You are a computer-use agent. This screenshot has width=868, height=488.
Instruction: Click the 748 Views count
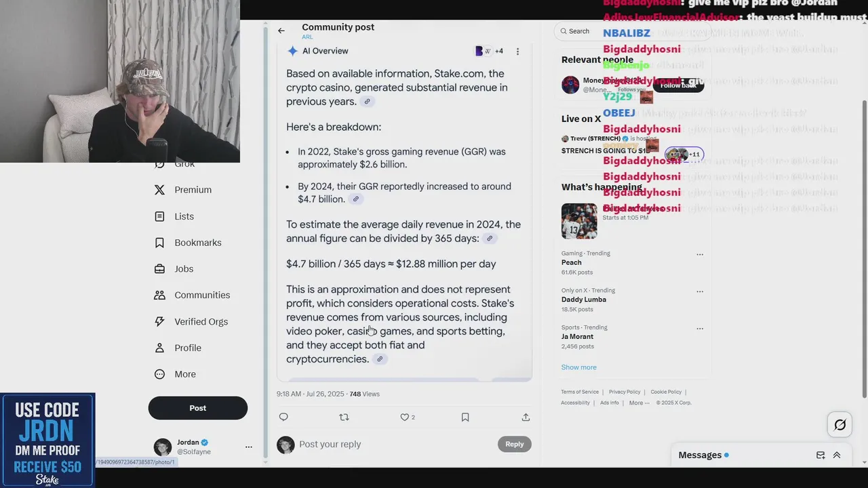[365, 394]
